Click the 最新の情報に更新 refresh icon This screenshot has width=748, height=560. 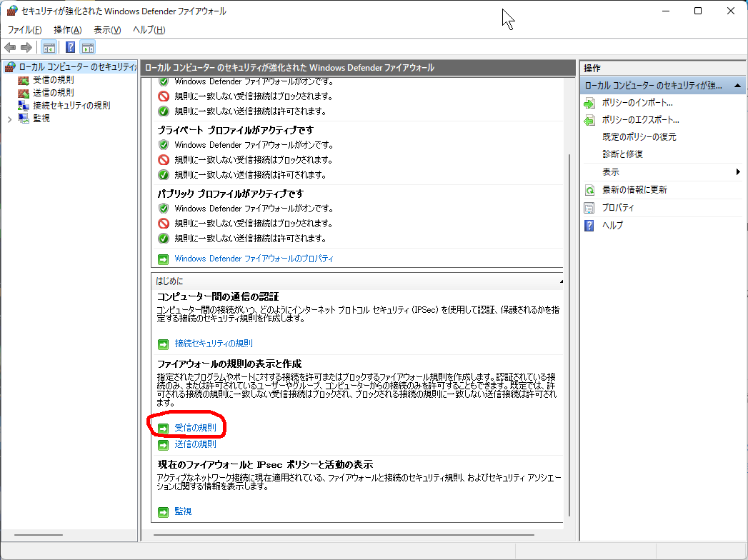coord(589,190)
